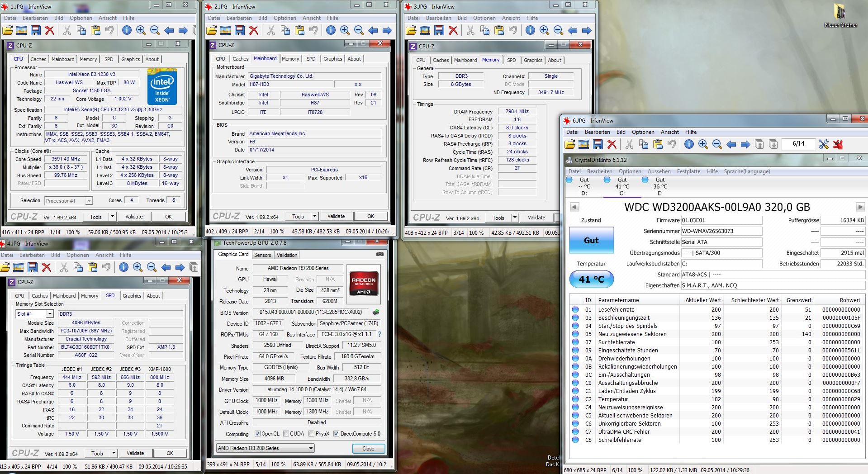Click the info icon in 3.JPG window
The width and height of the screenshot is (868, 474).
(x=531, y=30)
